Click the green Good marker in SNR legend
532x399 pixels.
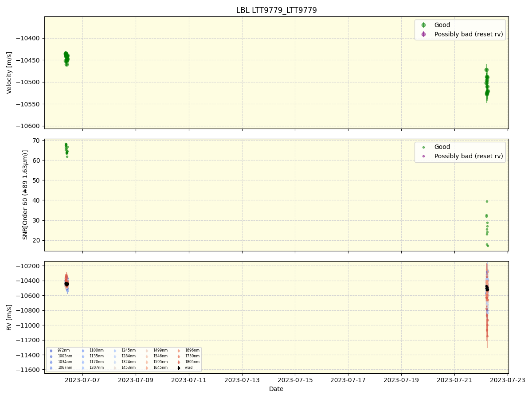(x=423, y=147)
